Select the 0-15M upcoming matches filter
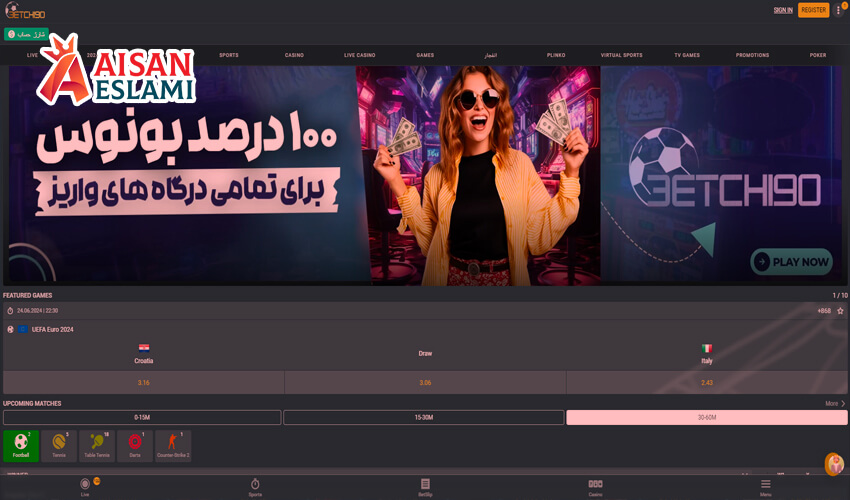 click(142, 418)
